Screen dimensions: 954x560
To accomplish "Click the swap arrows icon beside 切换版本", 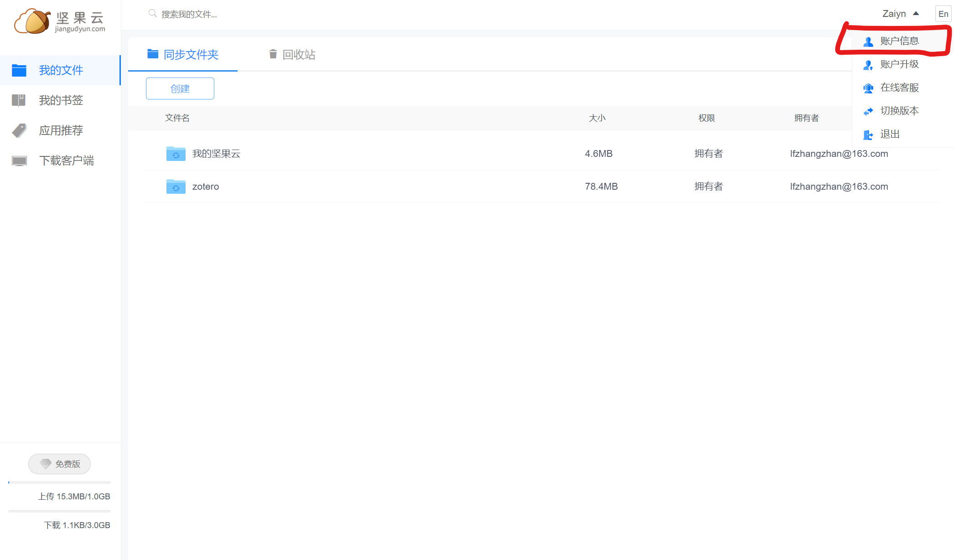I will (x=868, y=111).
